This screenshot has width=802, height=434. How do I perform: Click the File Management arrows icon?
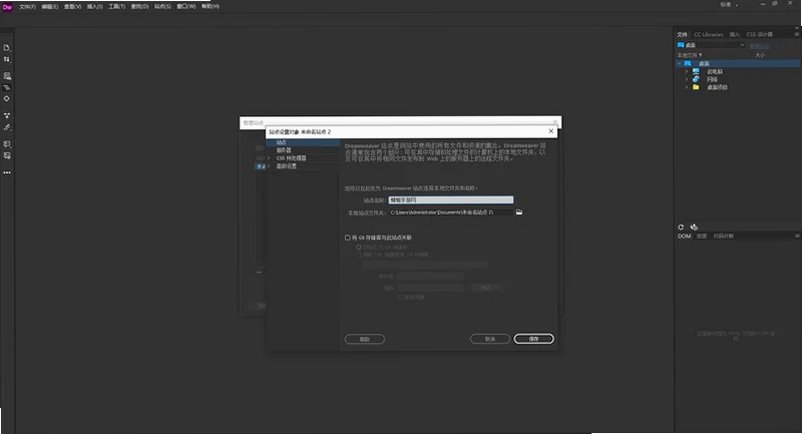pyautogui.click(x=7, y=59)
